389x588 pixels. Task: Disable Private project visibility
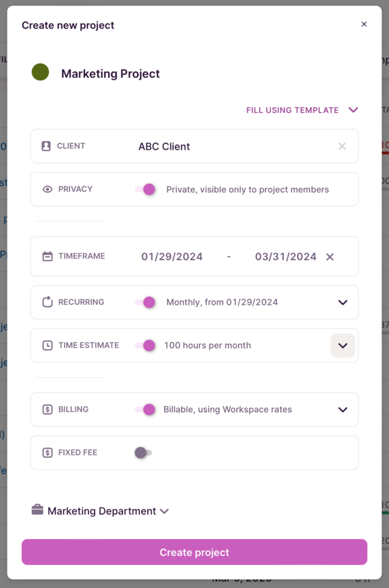pyautogui.click(x=146, y=189)
